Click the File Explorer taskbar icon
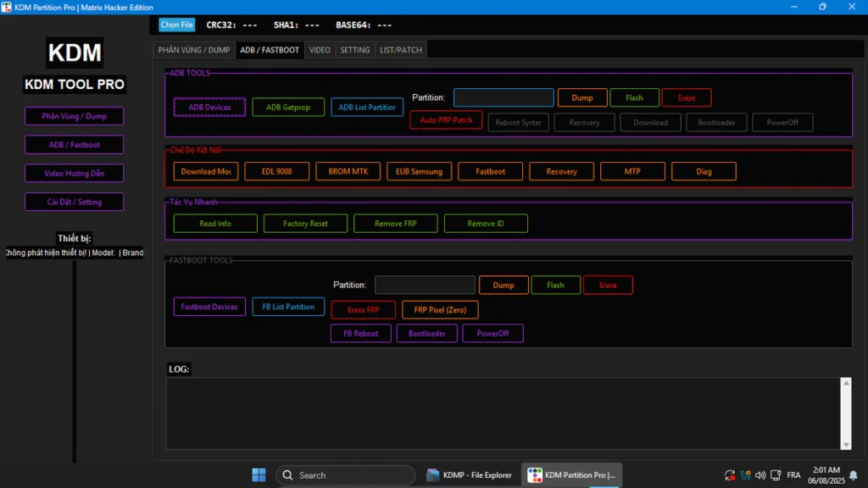Screen dimensions: 868x488 coord(470,475)
